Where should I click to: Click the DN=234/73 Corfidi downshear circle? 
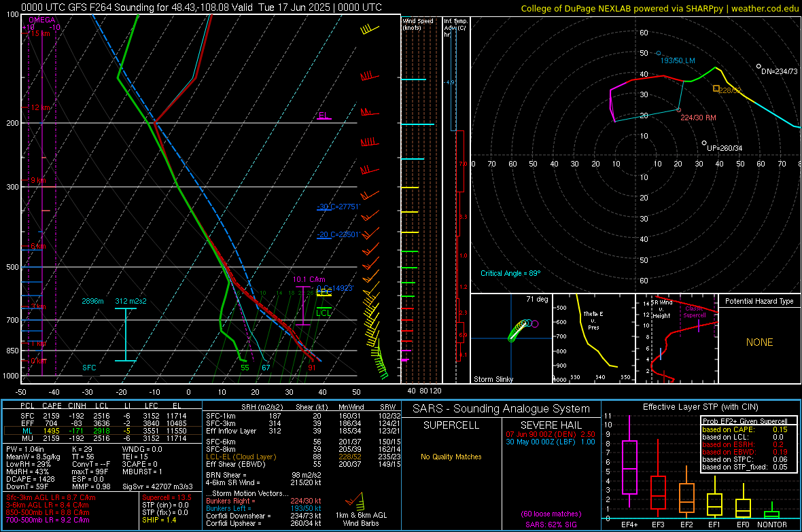click(x=759, y=67)
